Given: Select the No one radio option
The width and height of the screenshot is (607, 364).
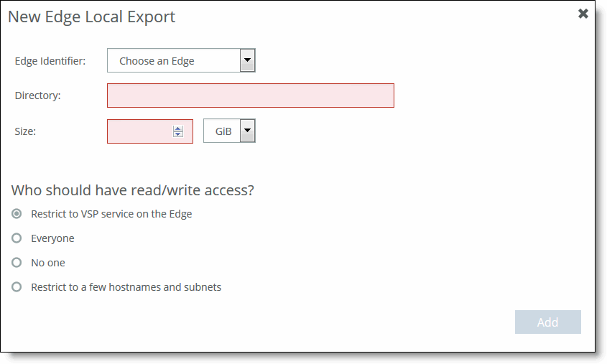Looking at the screenshot, I should (17, 262).
